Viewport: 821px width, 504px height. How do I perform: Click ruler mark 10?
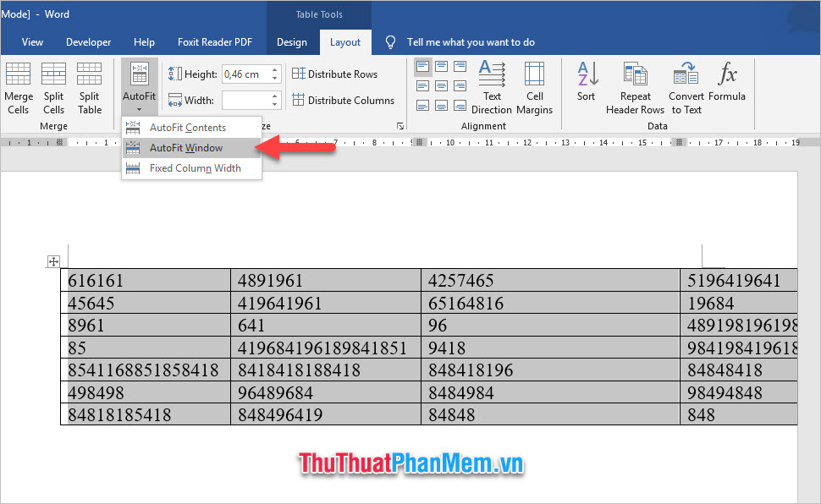[x=450, y=142]
